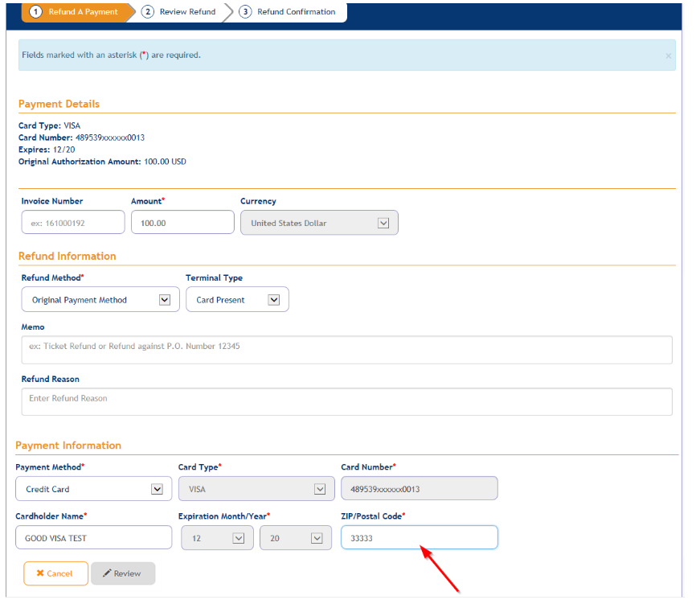Click into the Memo text field
This screenshot has height=608, width=700.
[x=346, y=350]
